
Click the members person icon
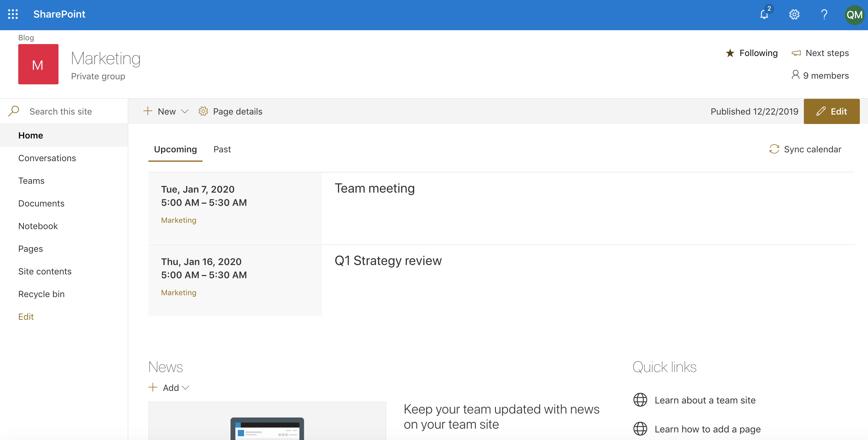click(x=795, y=75)
